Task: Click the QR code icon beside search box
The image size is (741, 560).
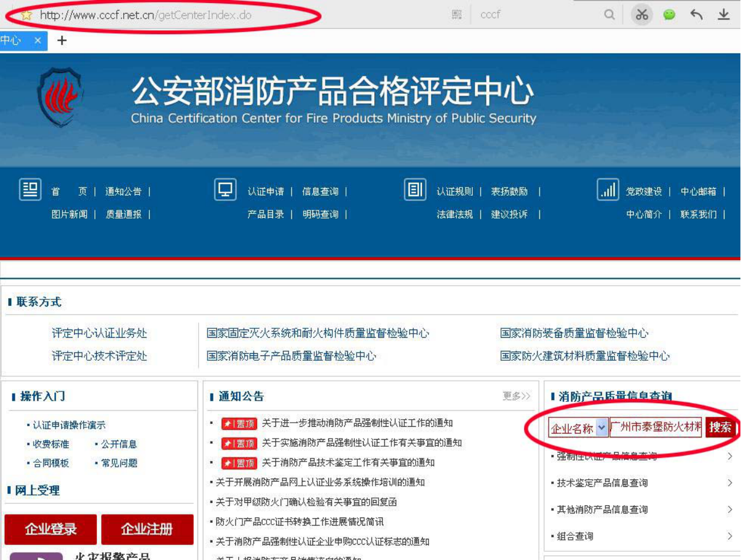Action: [457, 15]
